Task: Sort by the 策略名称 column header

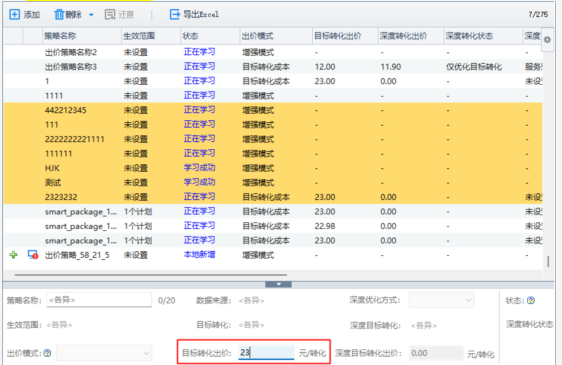Action: [x=82, y=36]
